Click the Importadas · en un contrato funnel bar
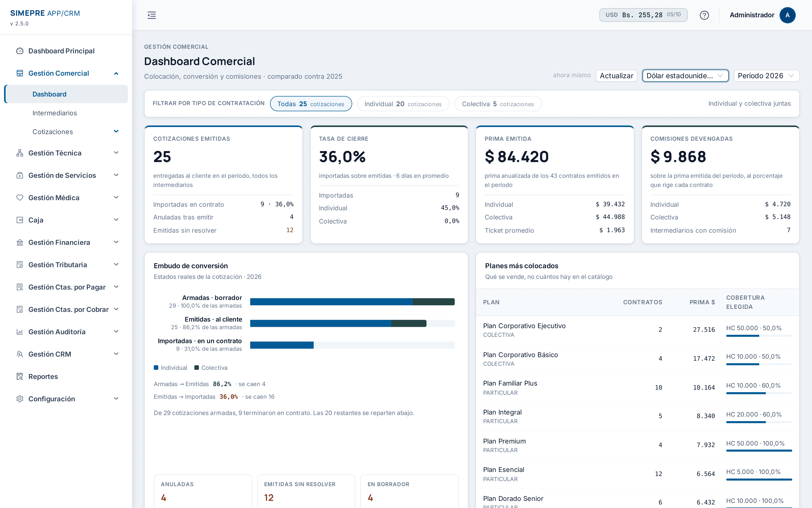 282,345
